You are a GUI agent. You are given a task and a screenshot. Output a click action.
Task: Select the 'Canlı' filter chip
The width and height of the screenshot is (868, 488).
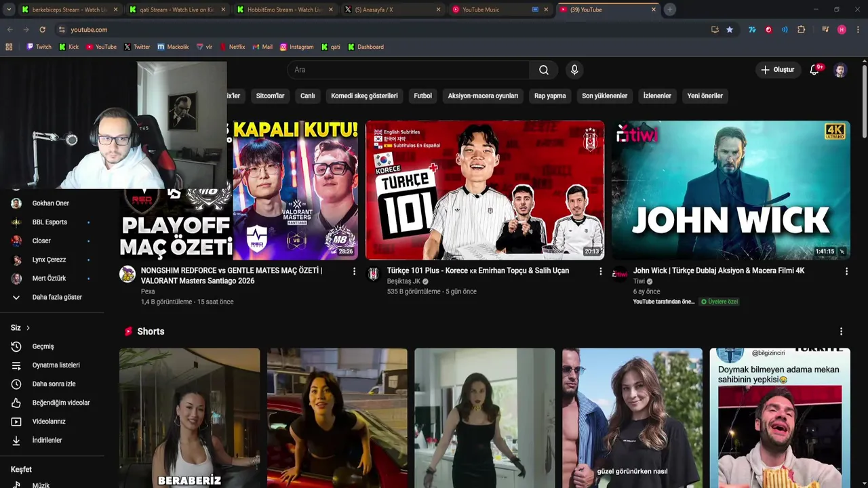308,96
